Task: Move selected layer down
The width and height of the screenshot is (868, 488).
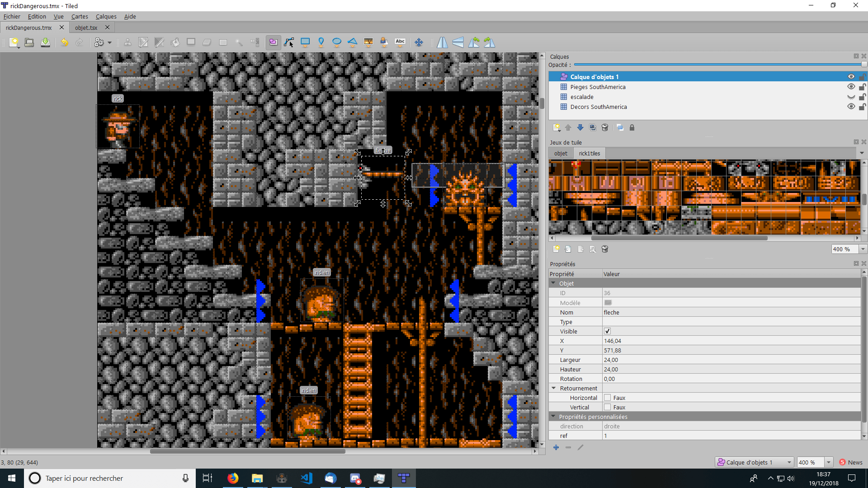Action: coord(580,128)
